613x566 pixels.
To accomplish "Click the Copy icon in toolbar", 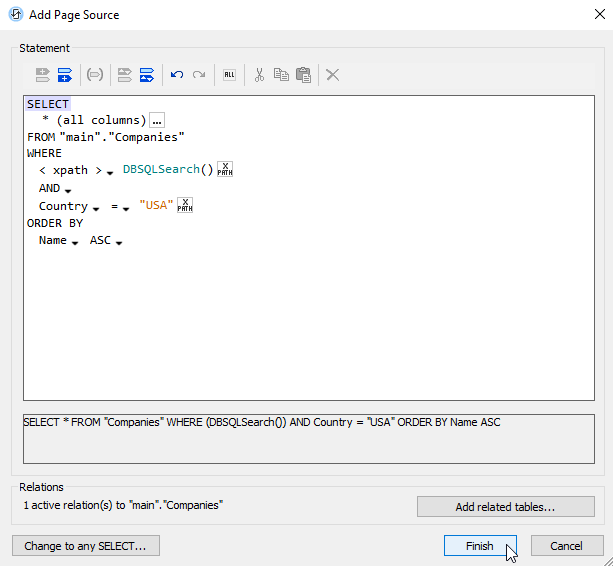I will [281, 75].
